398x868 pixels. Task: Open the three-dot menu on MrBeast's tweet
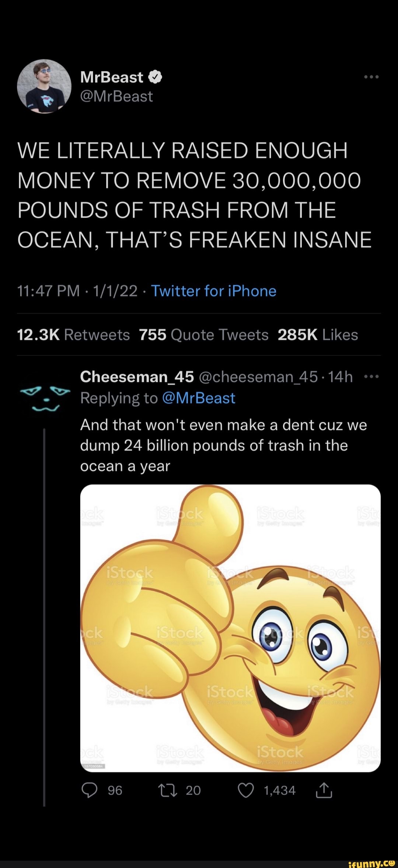coord(371,77)
